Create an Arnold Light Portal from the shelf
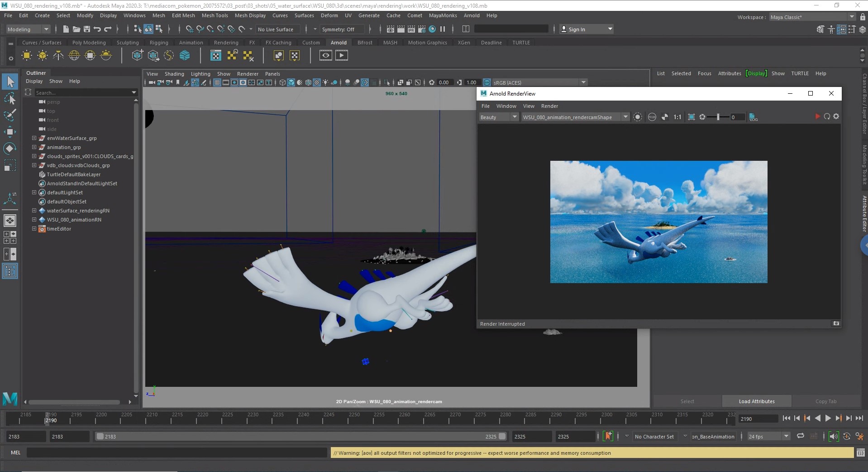 pyautogui.click(x=90, y=55)
